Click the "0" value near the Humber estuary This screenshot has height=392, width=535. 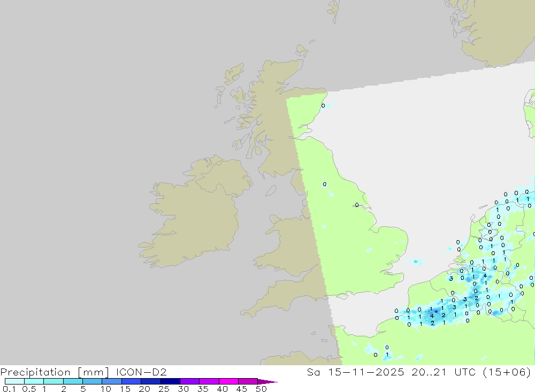[x=357, y=205]
